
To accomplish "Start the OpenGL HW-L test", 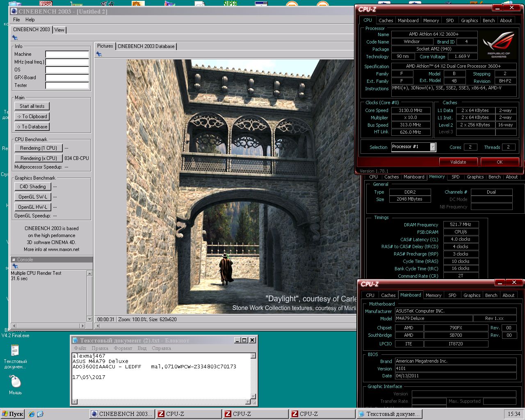I will pyautogui.click(x=33, y=207).
